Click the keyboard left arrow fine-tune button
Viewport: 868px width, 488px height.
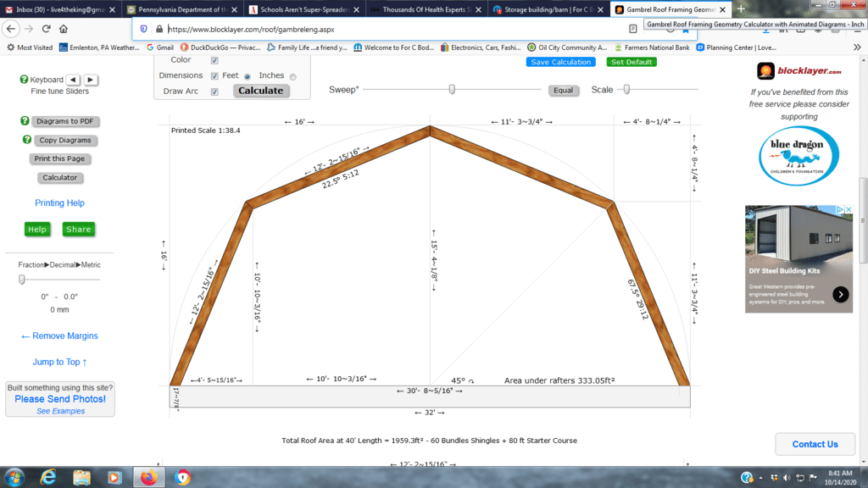[x=73, y=80]
